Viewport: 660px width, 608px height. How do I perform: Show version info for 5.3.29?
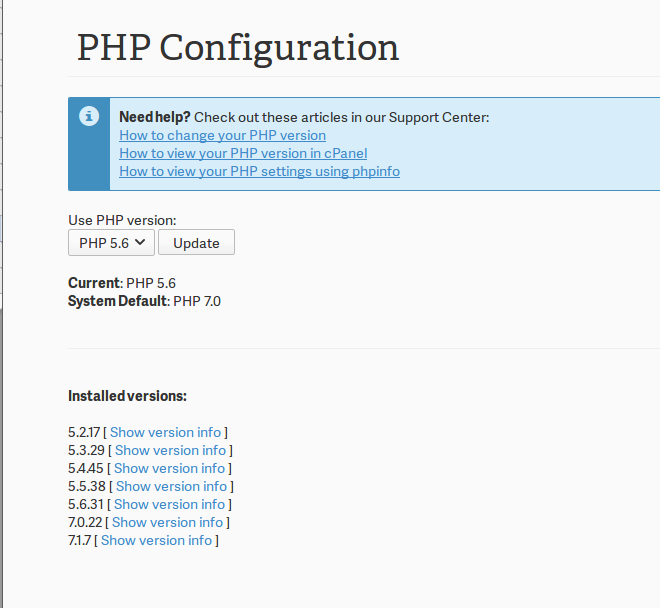click(170, 450)
